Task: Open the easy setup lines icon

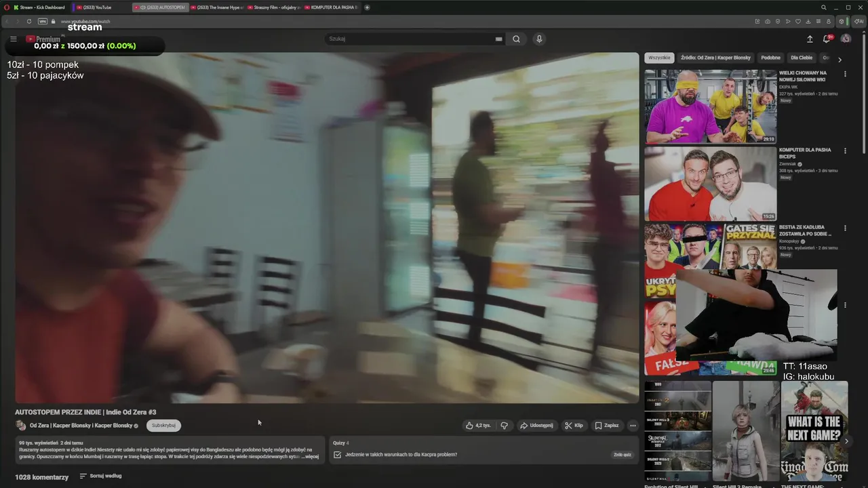Action: [x=818, y=21]
